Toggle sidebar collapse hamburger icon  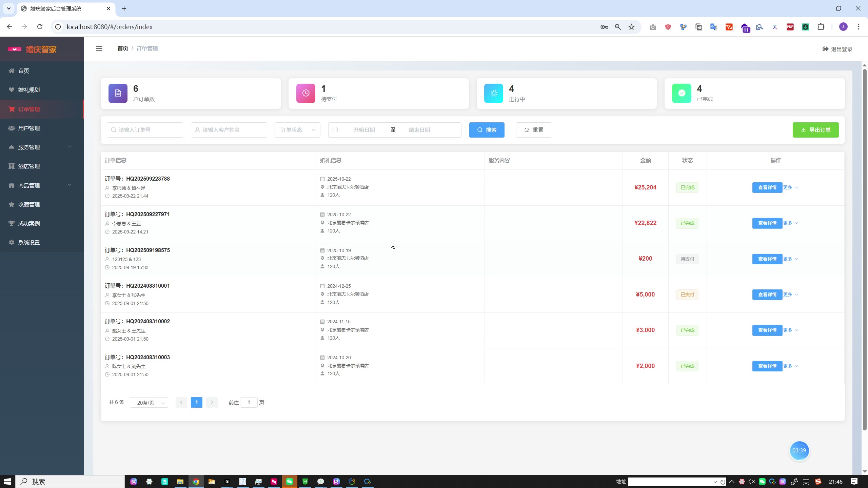pos(99,49)
